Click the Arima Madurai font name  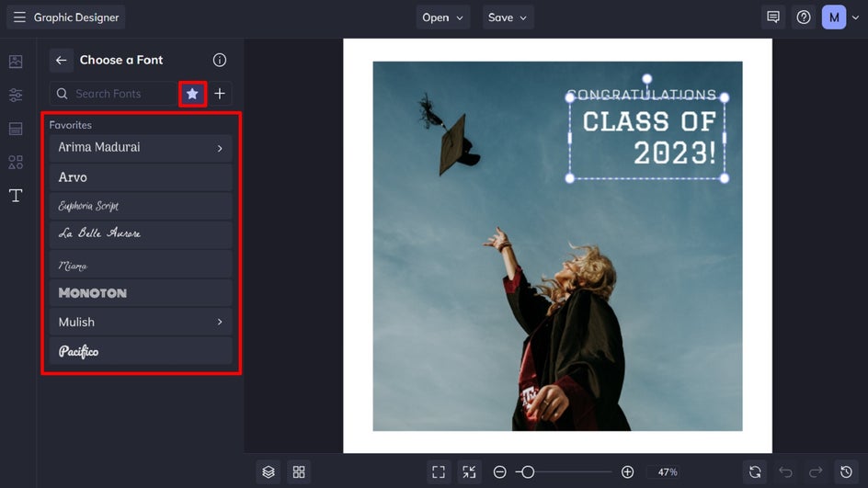tap(99, 147)
